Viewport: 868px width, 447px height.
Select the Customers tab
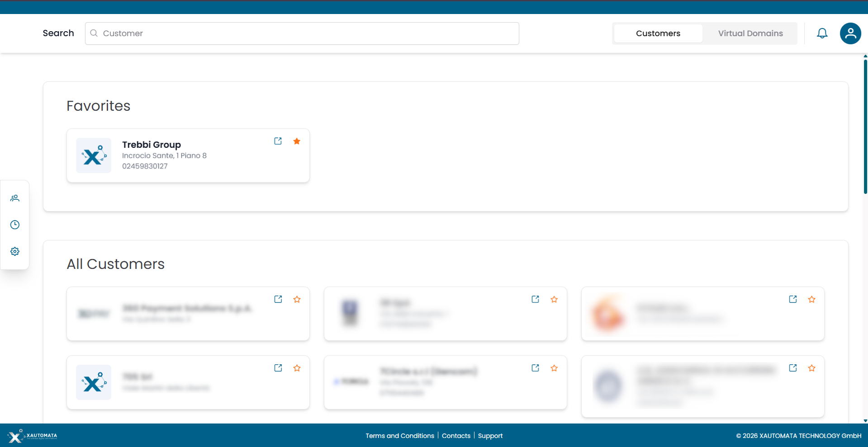click(658, 33)
